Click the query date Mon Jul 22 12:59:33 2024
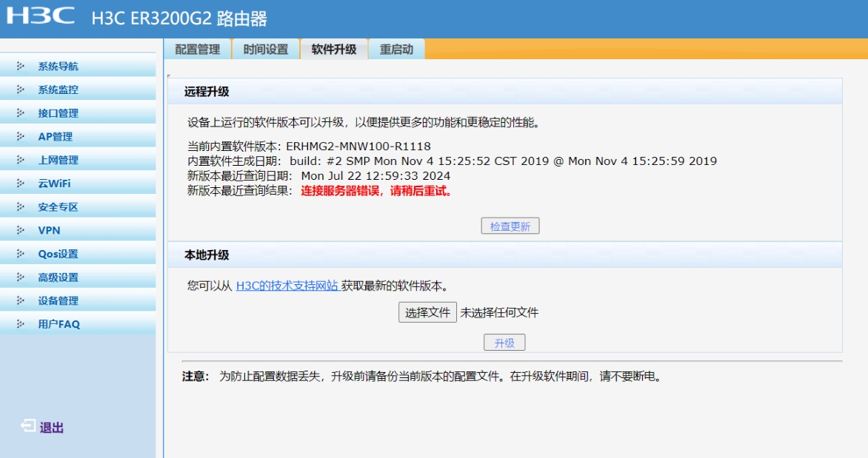This screenshot has height=458, width=868. tap(375, 176)
